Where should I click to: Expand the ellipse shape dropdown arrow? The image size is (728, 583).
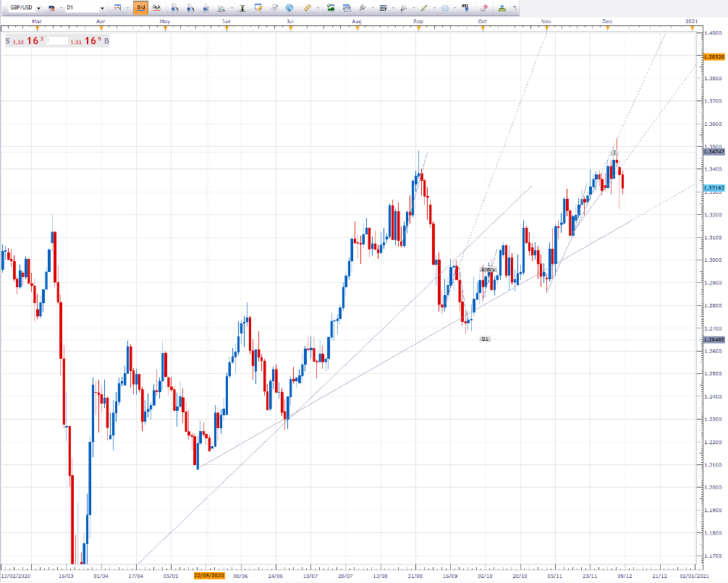454,8
